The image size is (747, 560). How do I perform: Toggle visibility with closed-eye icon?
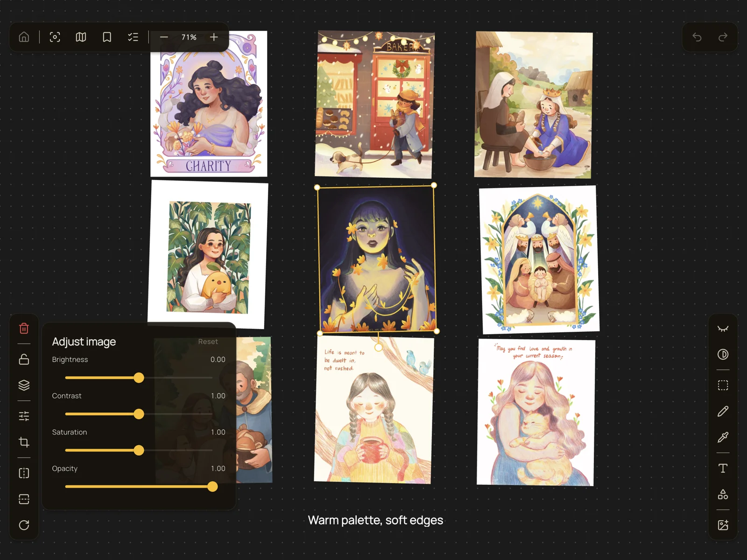pyautogui.click(x=723, y=328)
